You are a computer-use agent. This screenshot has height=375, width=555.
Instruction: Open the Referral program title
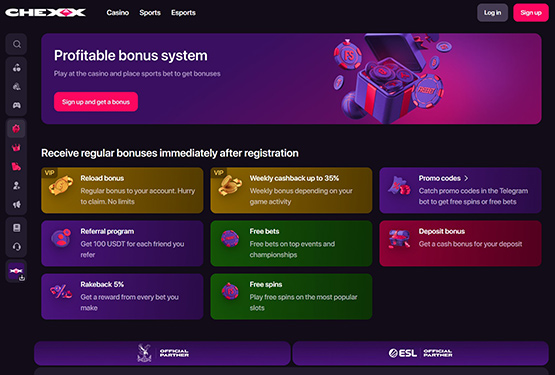[107, 231]
